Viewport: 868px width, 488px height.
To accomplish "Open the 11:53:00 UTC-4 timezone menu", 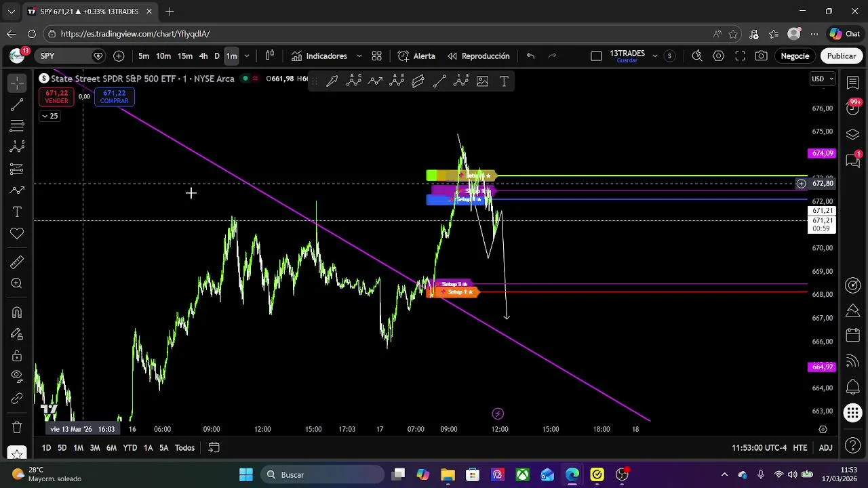I will [759, 448].
